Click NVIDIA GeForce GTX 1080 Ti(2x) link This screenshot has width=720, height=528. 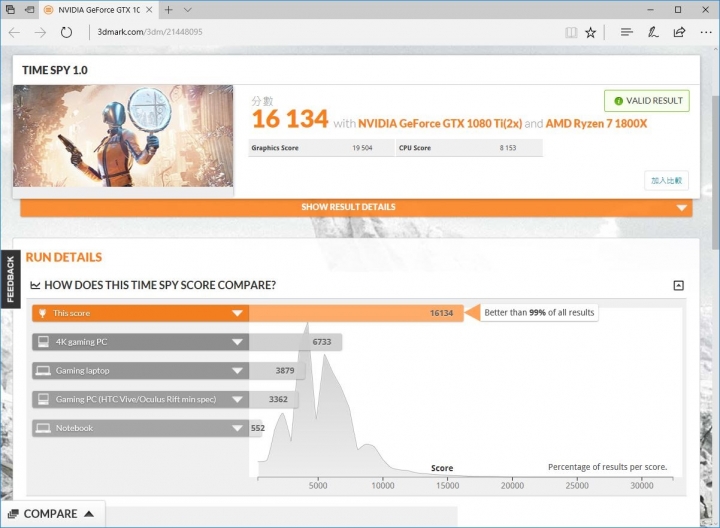pos(440,124)
